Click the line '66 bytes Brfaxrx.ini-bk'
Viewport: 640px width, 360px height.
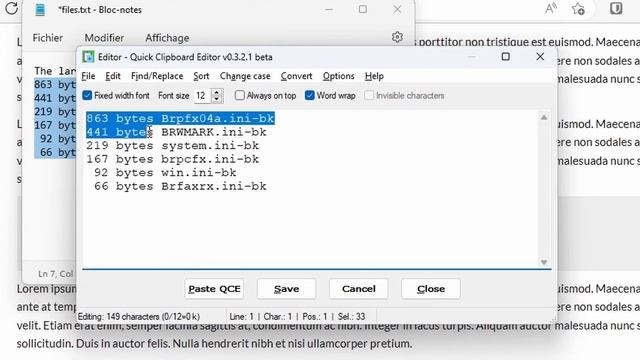pyautogui.click(x=180, y=186)
